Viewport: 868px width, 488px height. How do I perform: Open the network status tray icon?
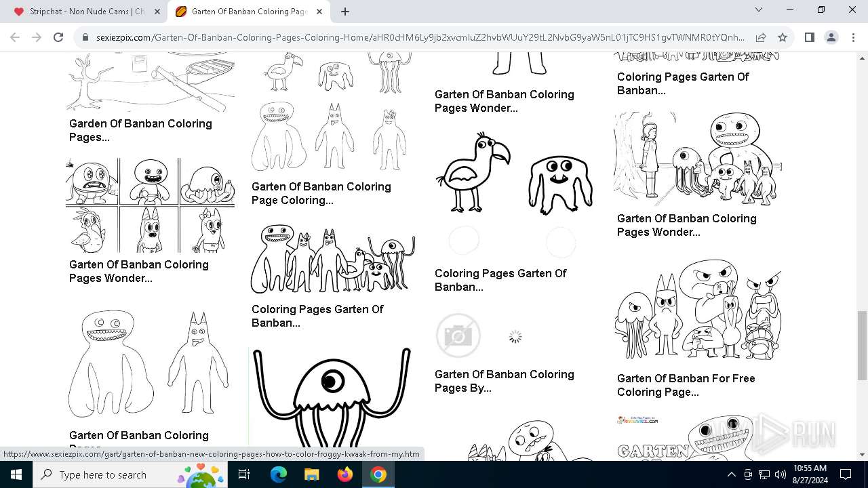[x=764, y=474]
